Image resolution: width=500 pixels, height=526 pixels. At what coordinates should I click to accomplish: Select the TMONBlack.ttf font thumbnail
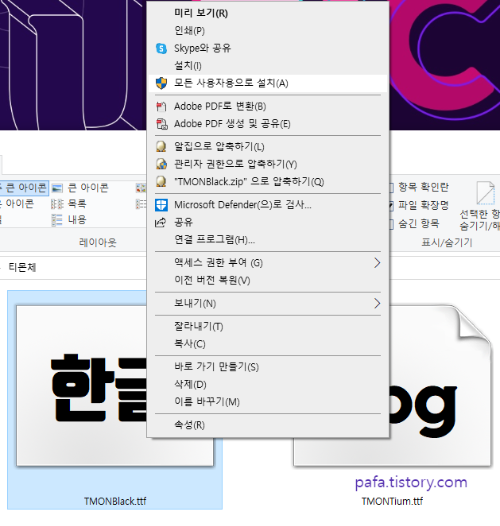coord(115,385)
